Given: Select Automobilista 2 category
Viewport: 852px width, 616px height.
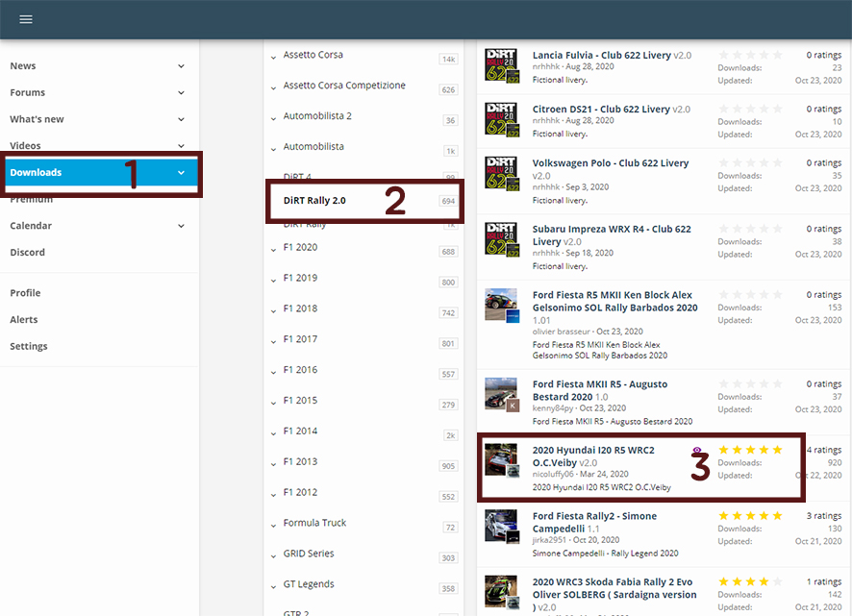Looking at the screenshot, I should pos(317,115).
